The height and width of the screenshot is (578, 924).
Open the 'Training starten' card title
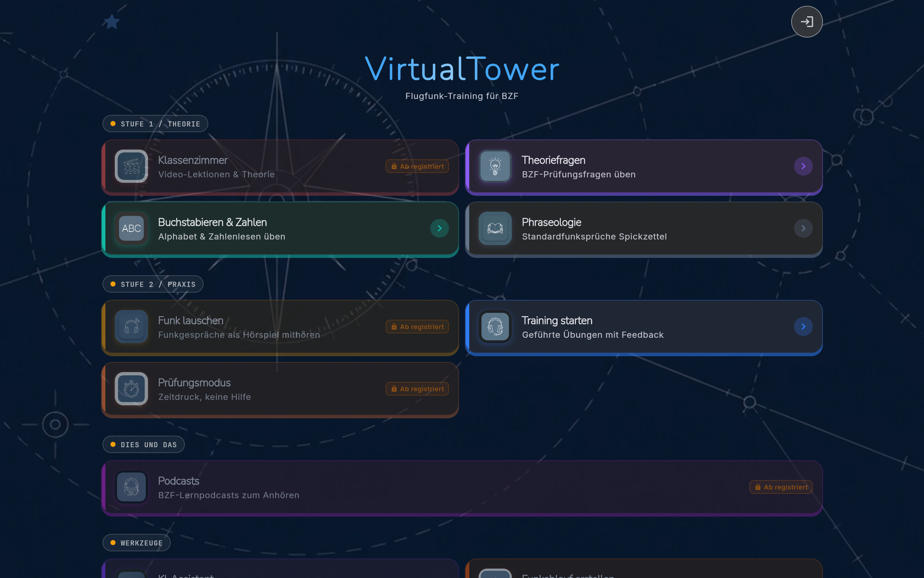click(557, 320)
